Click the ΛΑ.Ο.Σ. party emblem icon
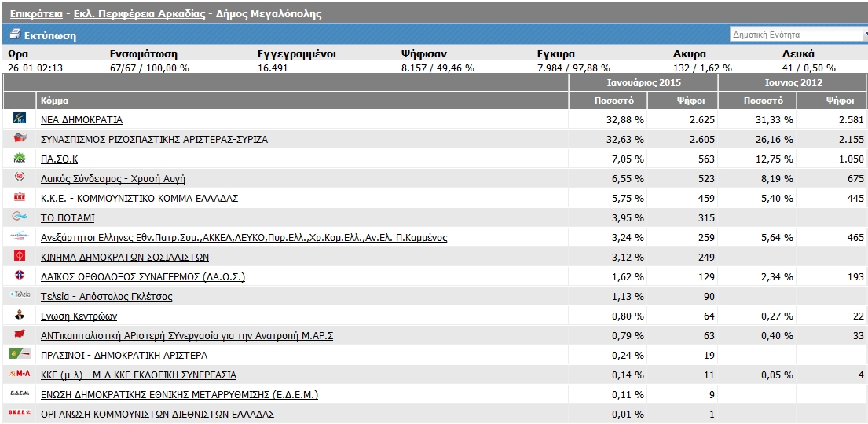 tap(20, 276)
